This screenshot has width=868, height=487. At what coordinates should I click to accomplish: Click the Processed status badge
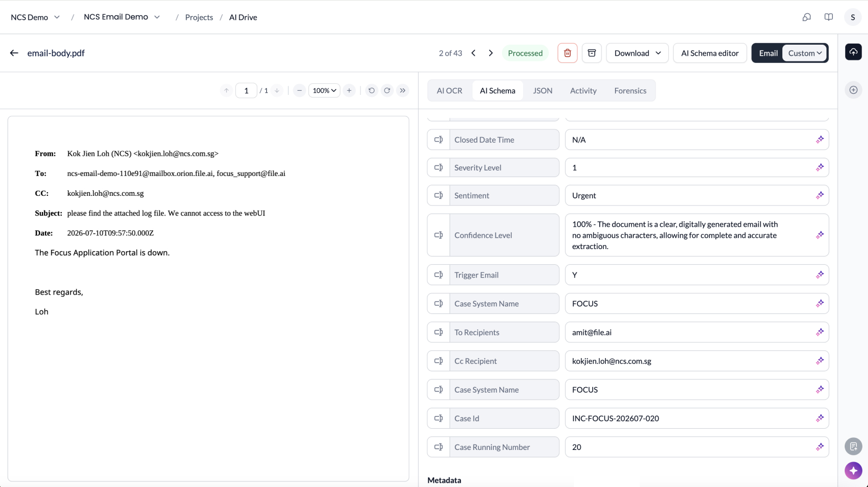525,53
